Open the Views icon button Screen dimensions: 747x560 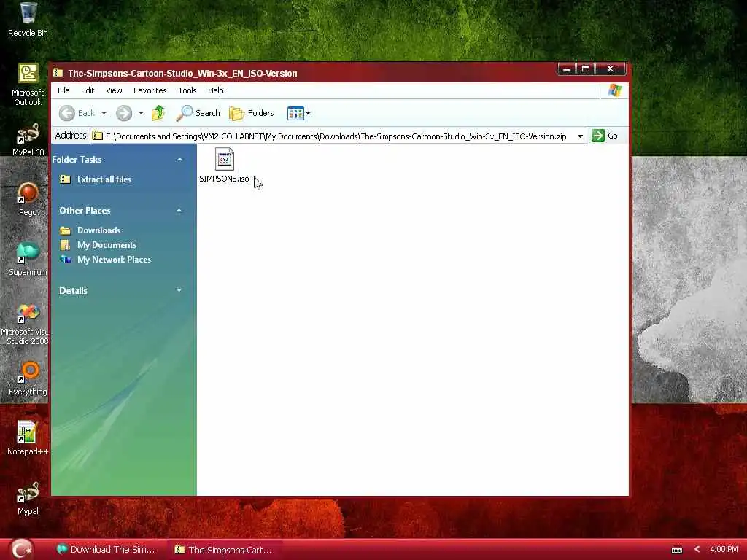pyautogui.click(x=295, y=113)
